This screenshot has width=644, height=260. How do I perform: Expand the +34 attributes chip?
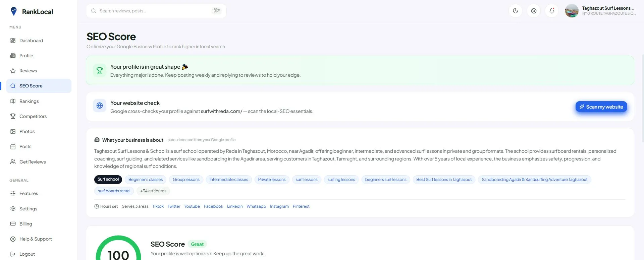[x=153, y=191]
